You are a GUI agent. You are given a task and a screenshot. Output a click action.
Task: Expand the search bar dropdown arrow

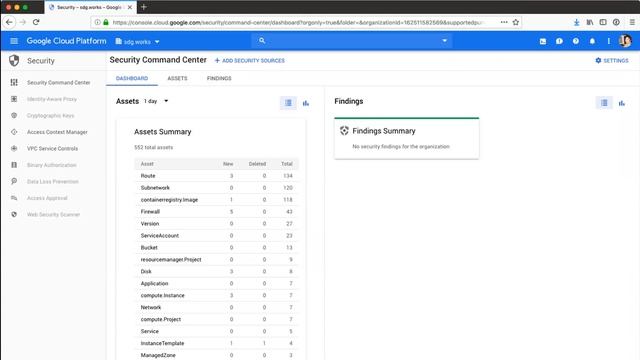[444, 41]
